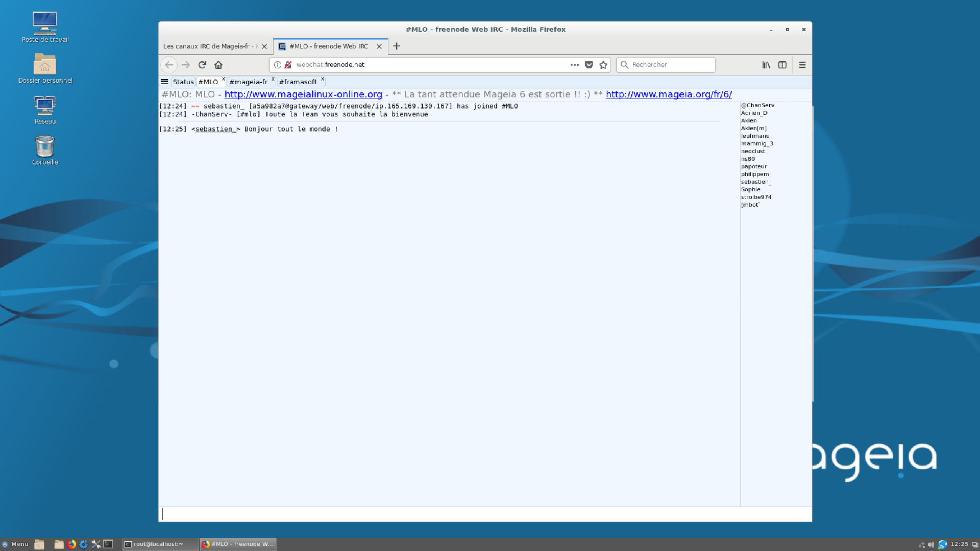The height and width of the screenshot is (551, 980).
Task: Select Akien[m] in the user list
Action: pos(754,128)
